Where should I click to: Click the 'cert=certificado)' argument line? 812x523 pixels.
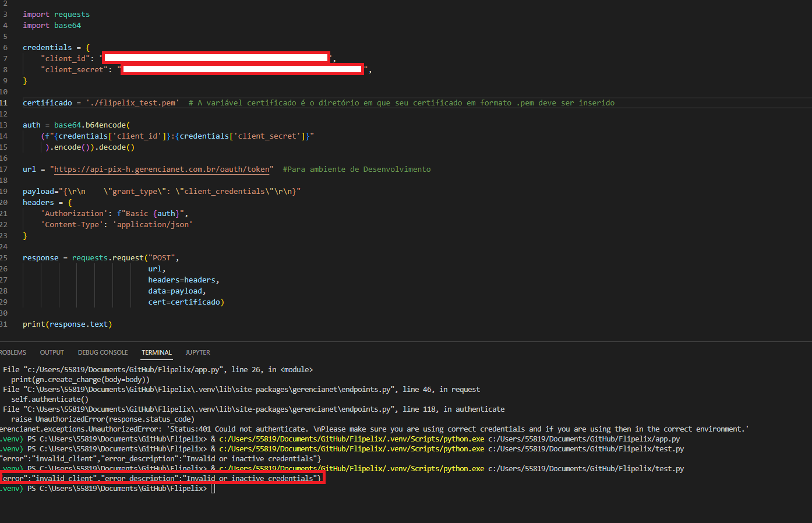pyautogui.click(x=186, y=302)
